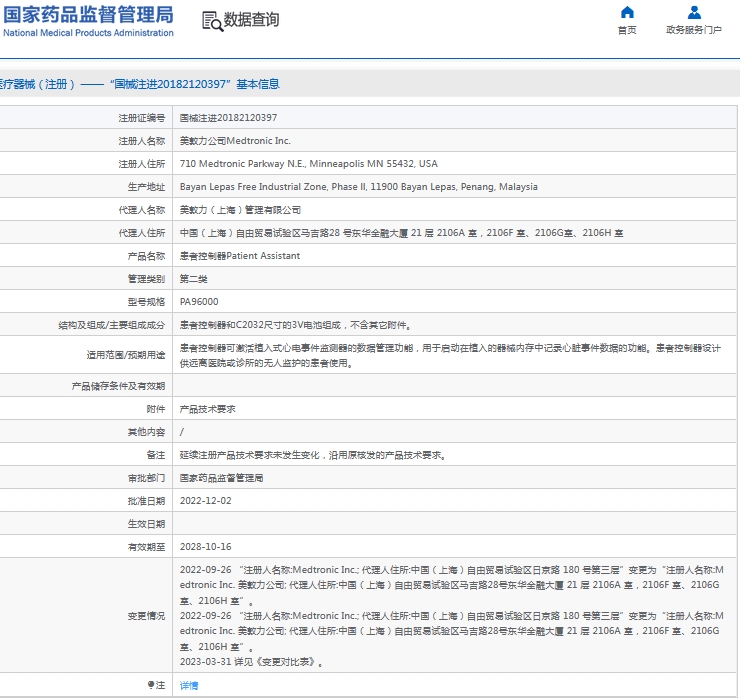740x699 pixels.
Task: Select expiry date 2028-10-16
Action: click(206, 547)
